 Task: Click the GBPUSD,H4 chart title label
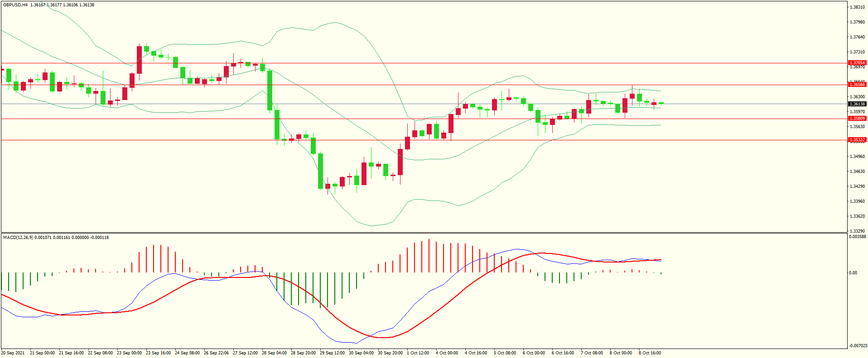coord(15,5)
